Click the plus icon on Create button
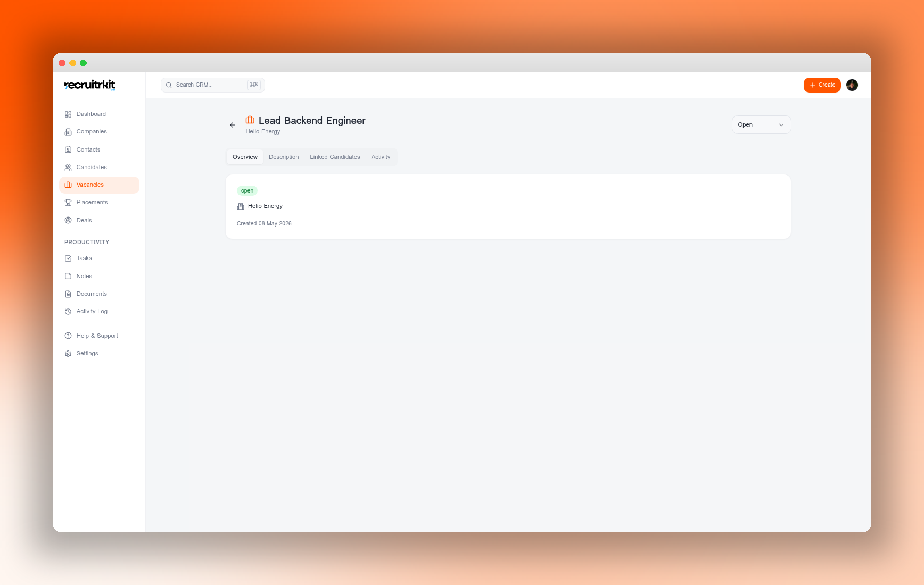The height and width of the screenshot is (585, 924). click(x=813, y=85)
